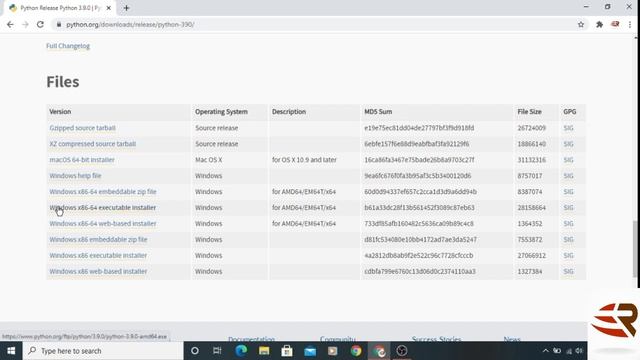Select file size 28158664
The image size is (640, 360).
[x=531, y=207]
